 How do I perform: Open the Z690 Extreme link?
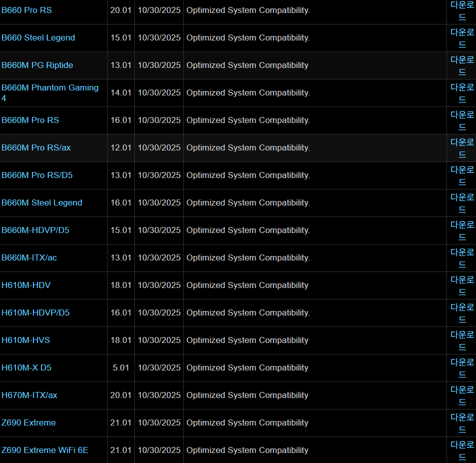tap(28, 422)
